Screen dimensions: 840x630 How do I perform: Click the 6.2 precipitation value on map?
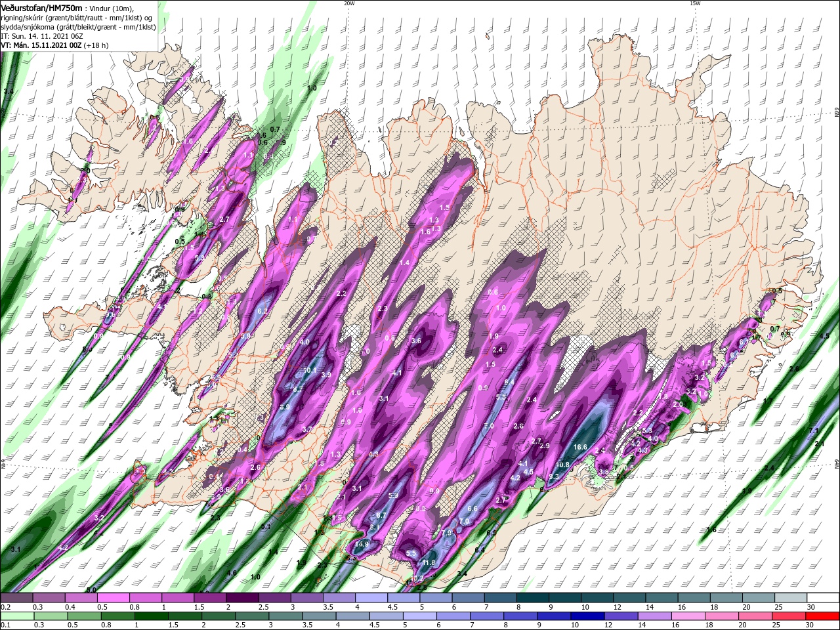coord(264,311)
